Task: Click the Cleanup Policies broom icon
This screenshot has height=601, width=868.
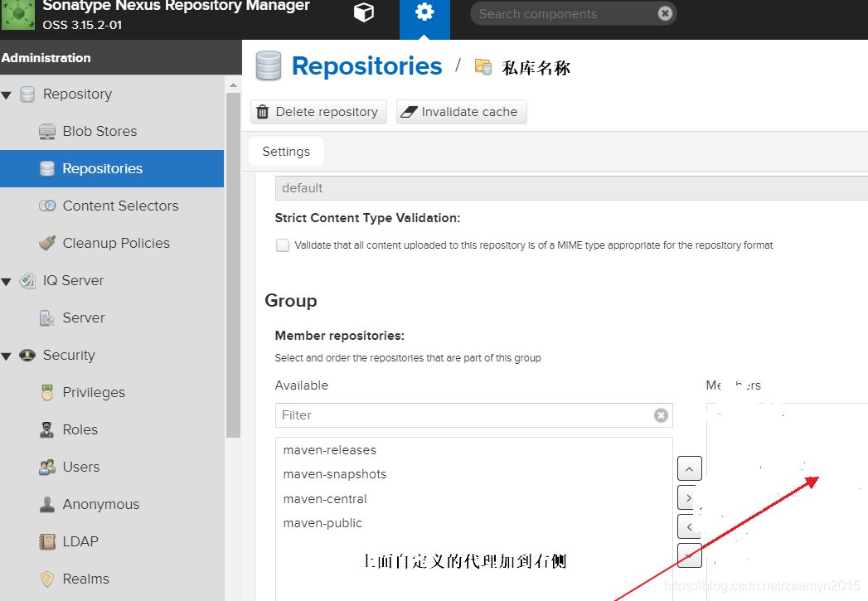Action: [47, 243]
